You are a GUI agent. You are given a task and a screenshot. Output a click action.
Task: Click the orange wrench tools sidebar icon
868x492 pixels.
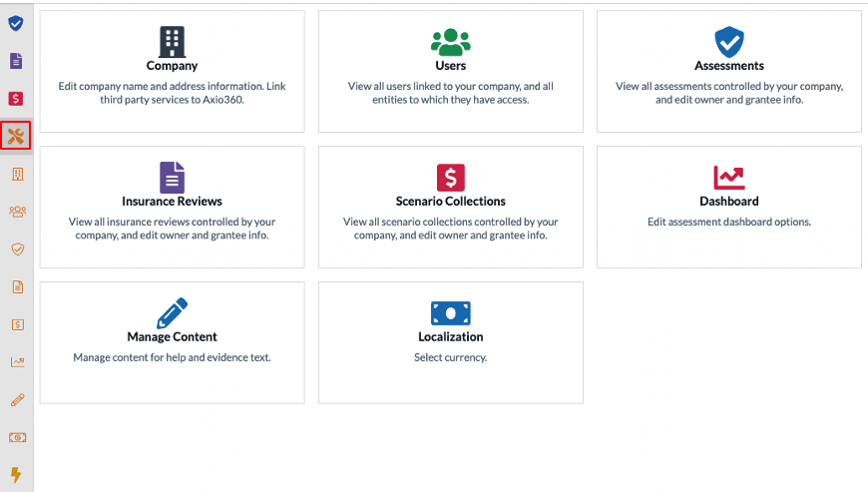[16, 136]
